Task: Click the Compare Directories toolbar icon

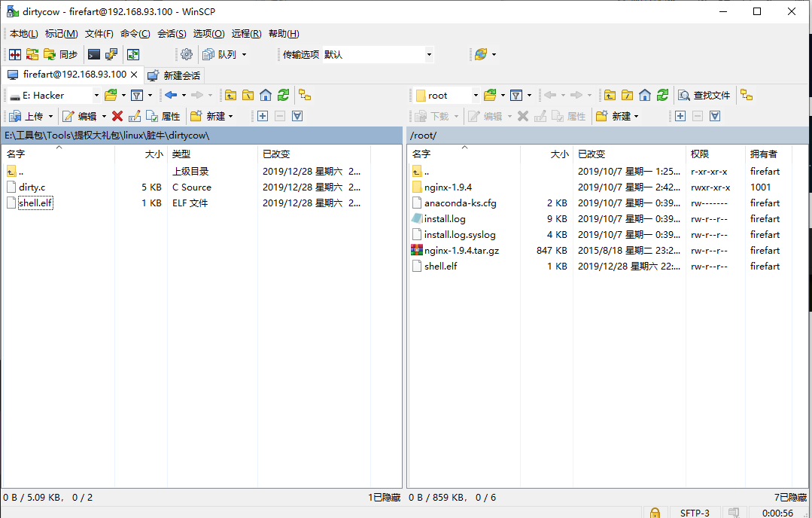Action: coord(15,54)
